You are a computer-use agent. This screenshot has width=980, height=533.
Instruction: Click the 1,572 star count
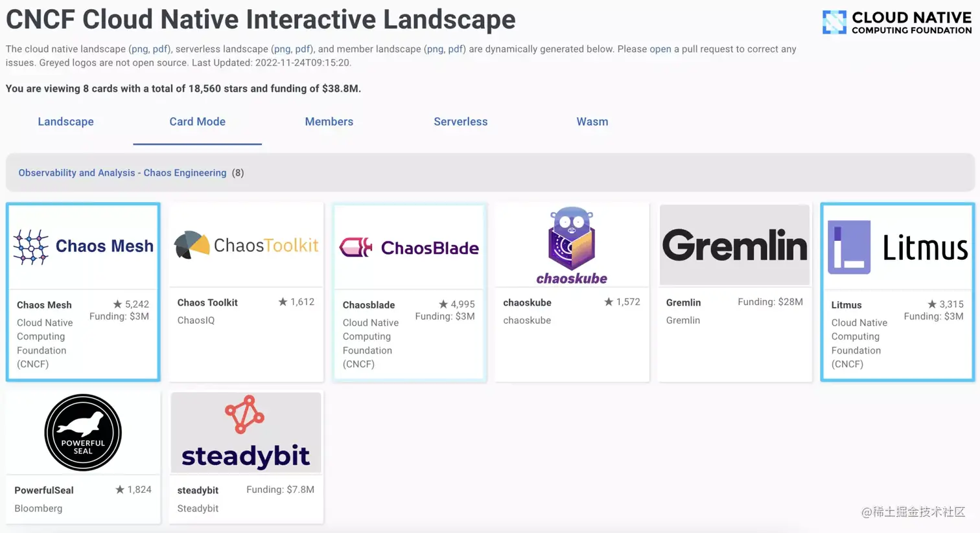pyautogui.click(x=628, y=302)
